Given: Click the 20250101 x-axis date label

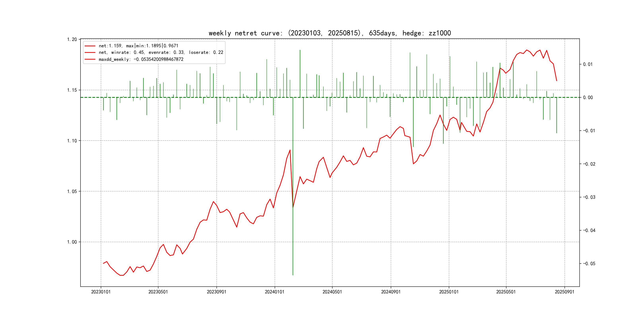Looking at the screenshot, I should click(449, 292).
